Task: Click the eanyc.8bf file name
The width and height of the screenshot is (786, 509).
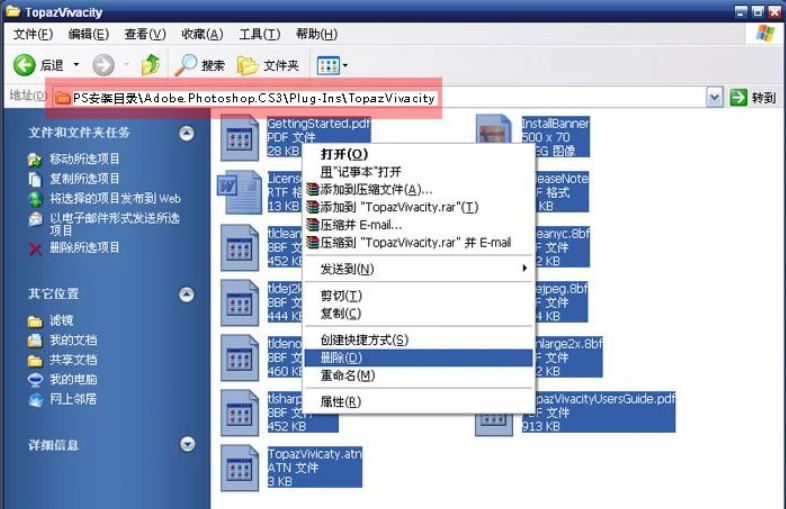Action: point(563,233)
